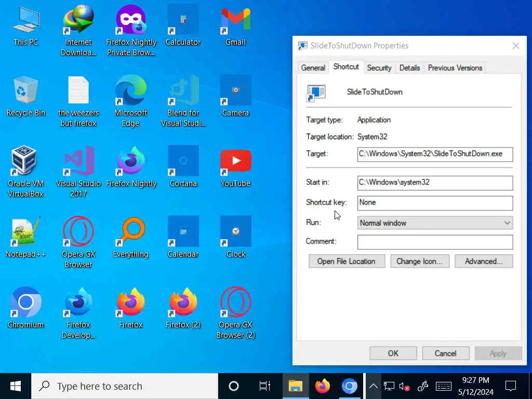Click into the Target path field
Viewport: 532px width, 399px height.
click(x=435, y=154)
